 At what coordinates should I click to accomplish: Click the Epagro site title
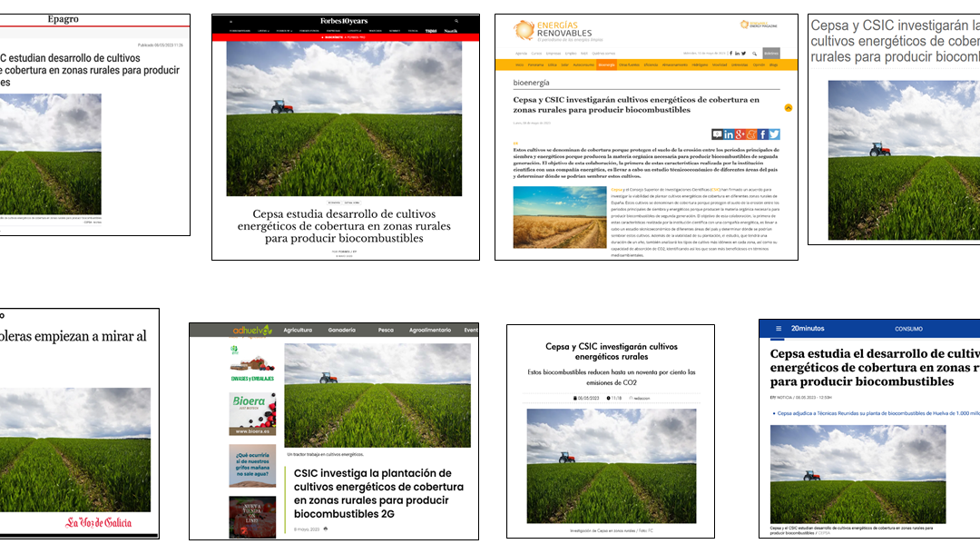pyautogui.click(x=64, y=19)
